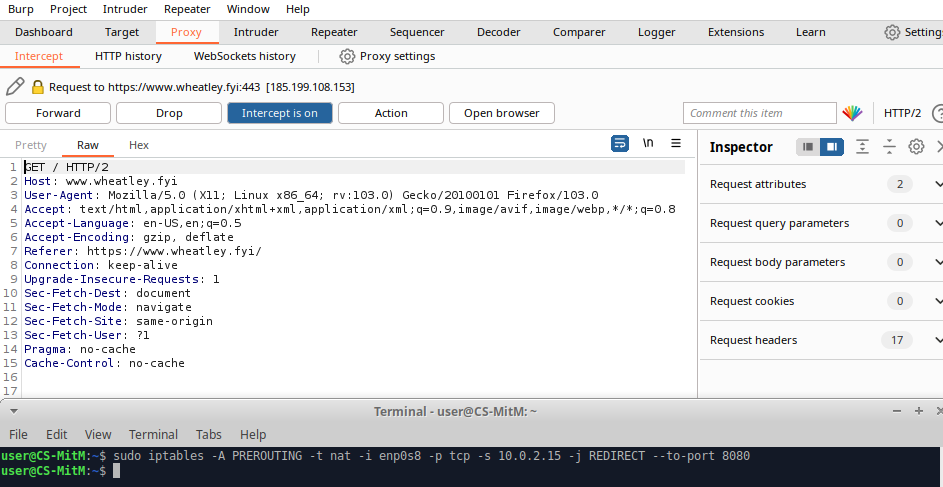Open the Project menu

tap(68, 9)
